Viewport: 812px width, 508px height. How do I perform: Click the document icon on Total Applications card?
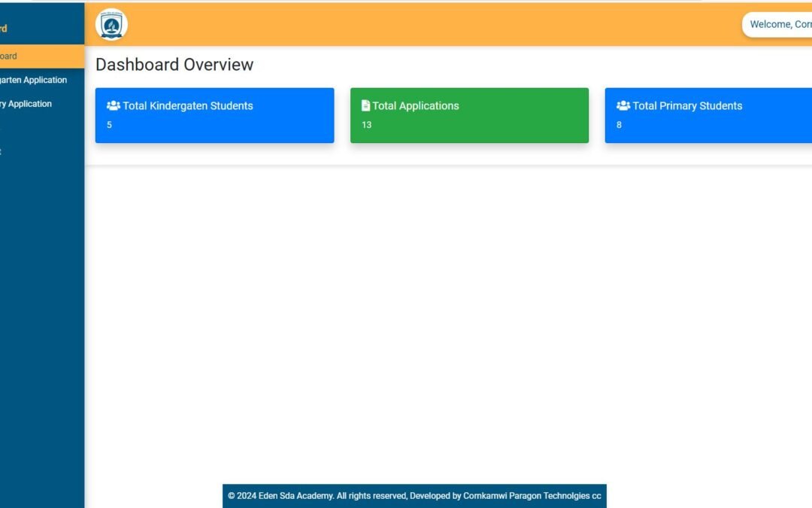click(366, 105)
